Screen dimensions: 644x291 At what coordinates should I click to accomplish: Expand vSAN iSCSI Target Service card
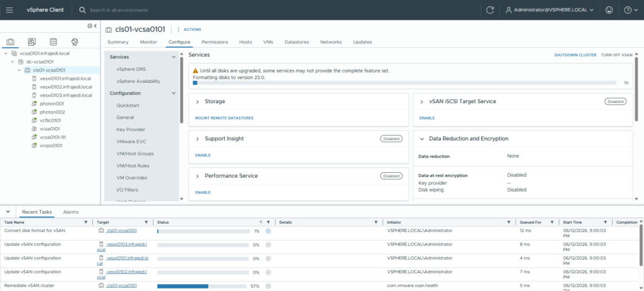pos(421,101)
